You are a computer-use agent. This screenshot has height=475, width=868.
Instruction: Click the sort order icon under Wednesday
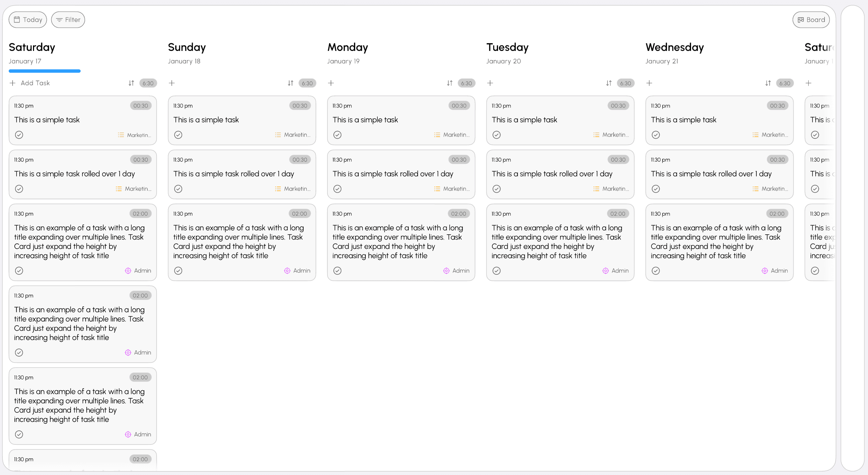[768, 83]
